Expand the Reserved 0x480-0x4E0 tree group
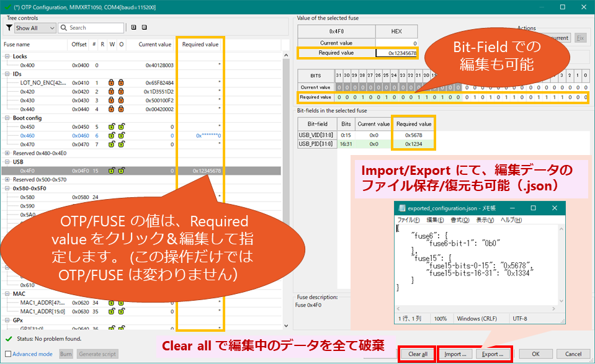 click(x=7, y=153)
